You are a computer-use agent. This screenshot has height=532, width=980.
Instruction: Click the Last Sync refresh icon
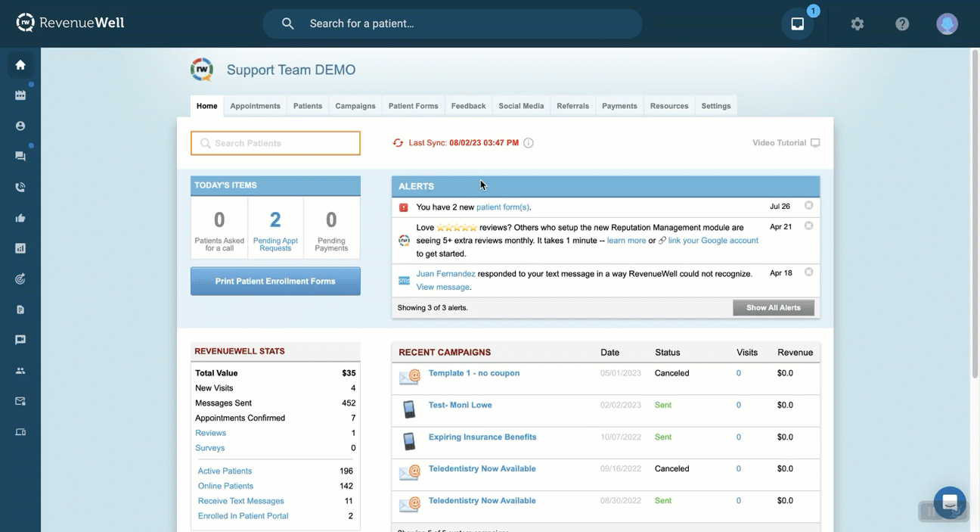[398, 143]
